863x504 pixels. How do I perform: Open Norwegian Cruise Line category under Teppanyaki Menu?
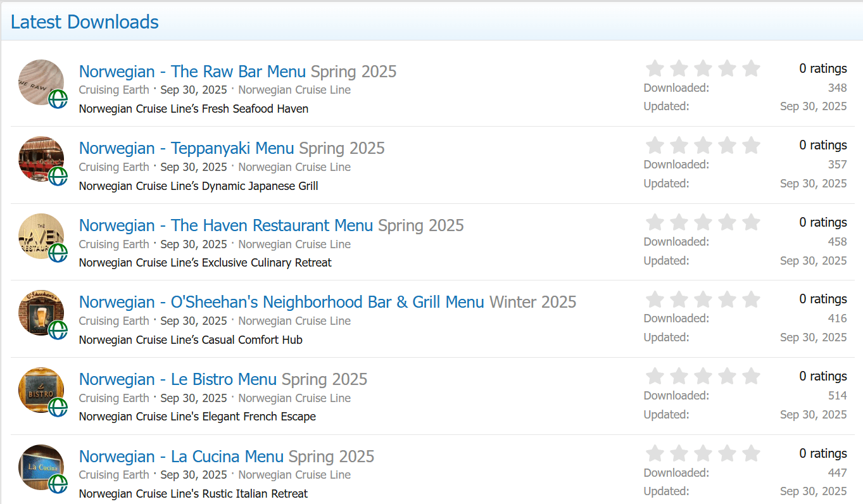click(294, 167)
